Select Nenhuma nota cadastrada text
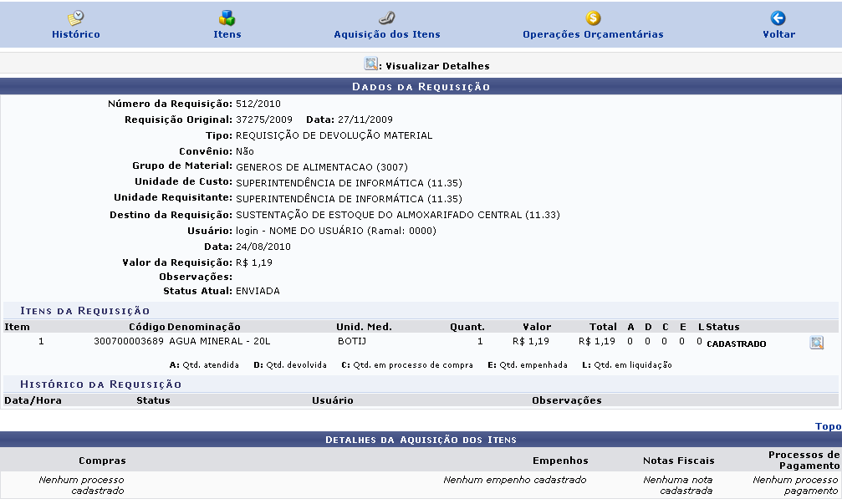The image size is (842, 504). point(678,486)
